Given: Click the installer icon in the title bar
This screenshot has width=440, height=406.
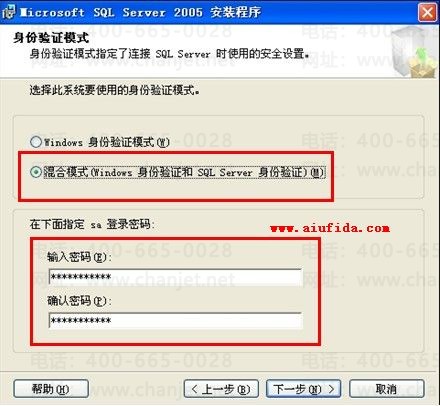Looking at the screenshot, I should tap(8, 12).
